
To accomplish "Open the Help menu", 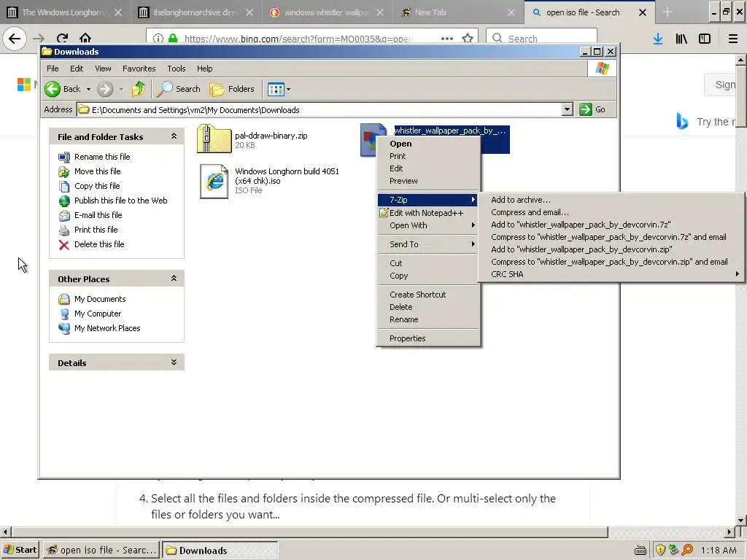I will 205,69.
